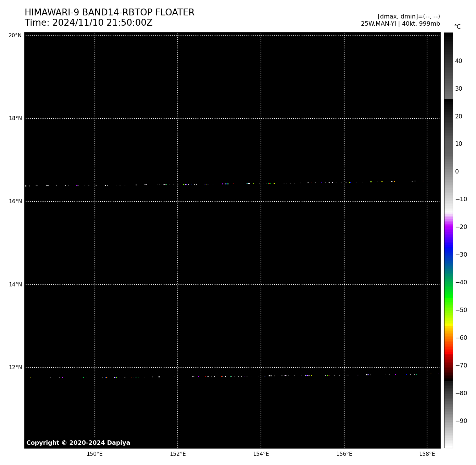Image resolution: width=476 pixels, height=465 pixels.
Task: Click the [dmax, dmin] readout text
Action: (x=409, y=16)
